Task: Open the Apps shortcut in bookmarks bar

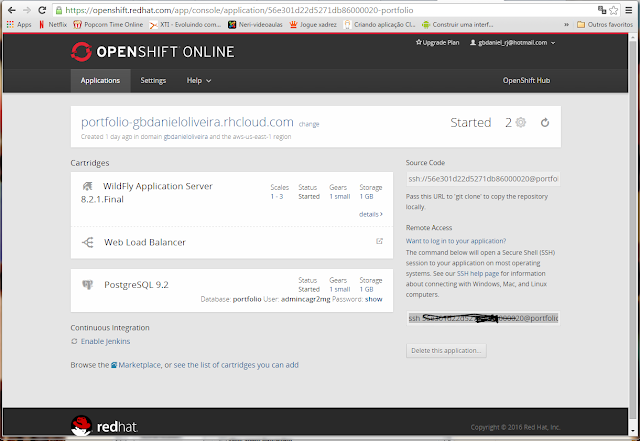Action: point(19,24)
